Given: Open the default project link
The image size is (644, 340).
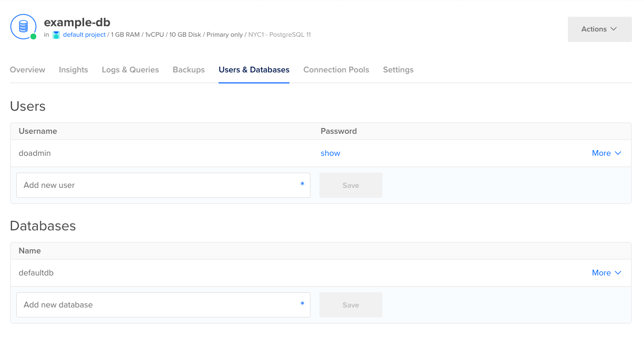Looking at the screenshot, I should click(84, 34).
